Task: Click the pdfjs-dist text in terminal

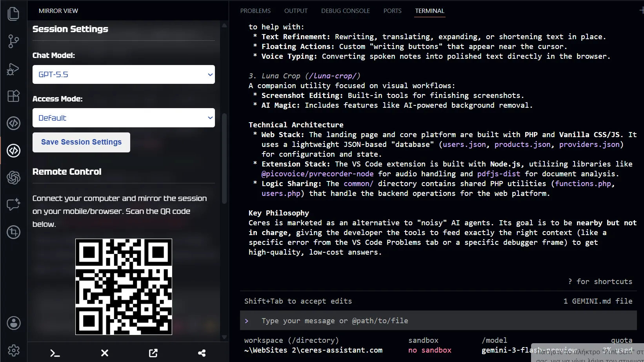Action: coord(499,174)
